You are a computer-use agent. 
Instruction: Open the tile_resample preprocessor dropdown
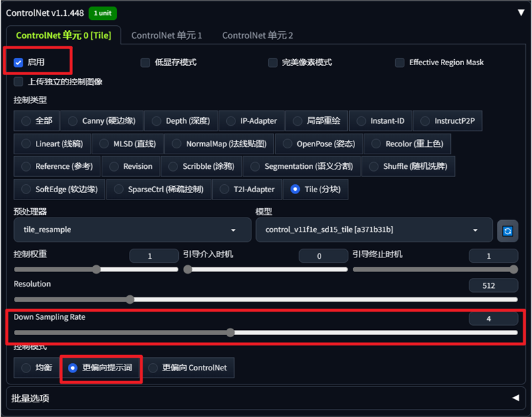coord(132,231)
